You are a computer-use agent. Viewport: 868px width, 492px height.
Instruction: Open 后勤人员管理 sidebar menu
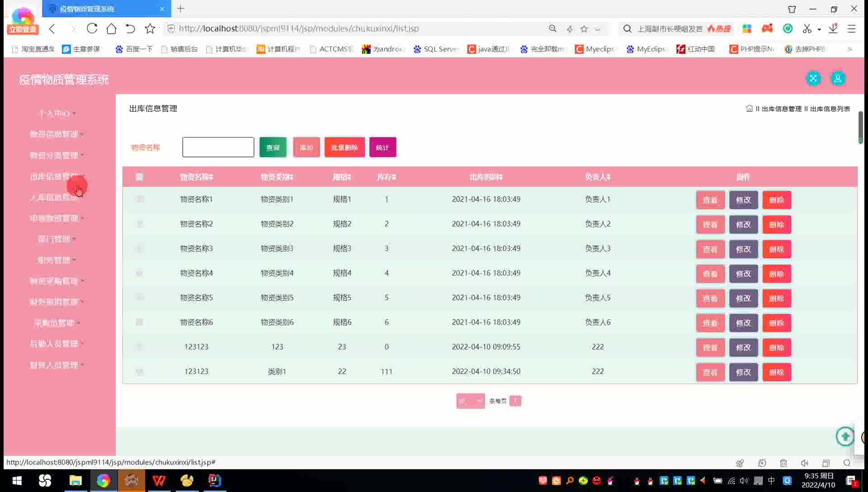pyautogui.click(x=57, y=344)
